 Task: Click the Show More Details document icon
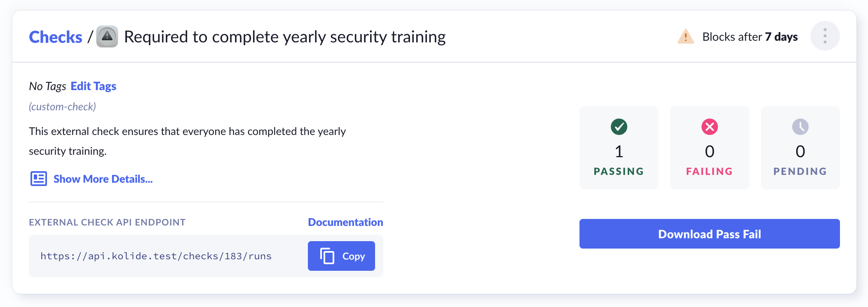pyautogui.click(x=39, y=179)
